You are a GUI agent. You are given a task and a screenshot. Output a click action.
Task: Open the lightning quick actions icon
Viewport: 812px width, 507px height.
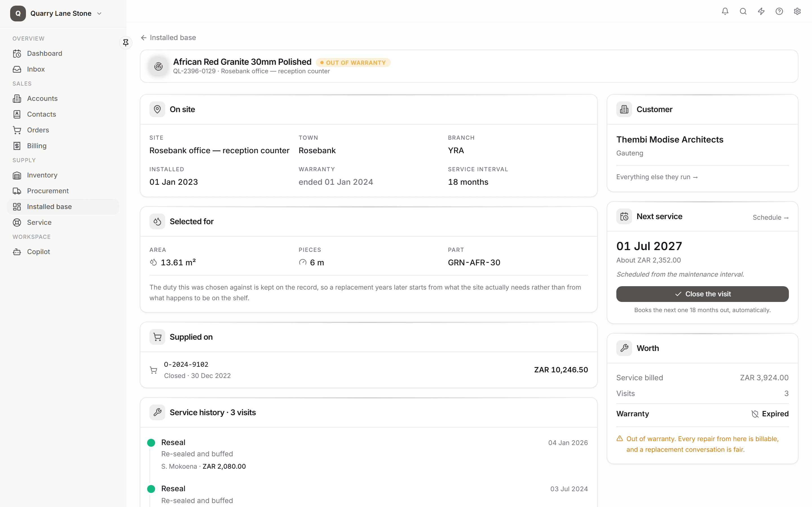pos(761,11)
